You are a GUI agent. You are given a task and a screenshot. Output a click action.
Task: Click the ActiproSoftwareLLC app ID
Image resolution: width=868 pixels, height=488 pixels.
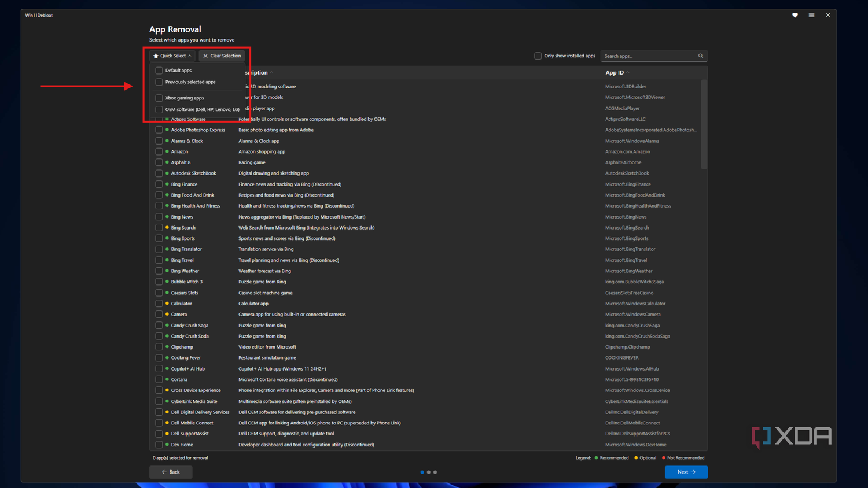click(x=626, y=119)
